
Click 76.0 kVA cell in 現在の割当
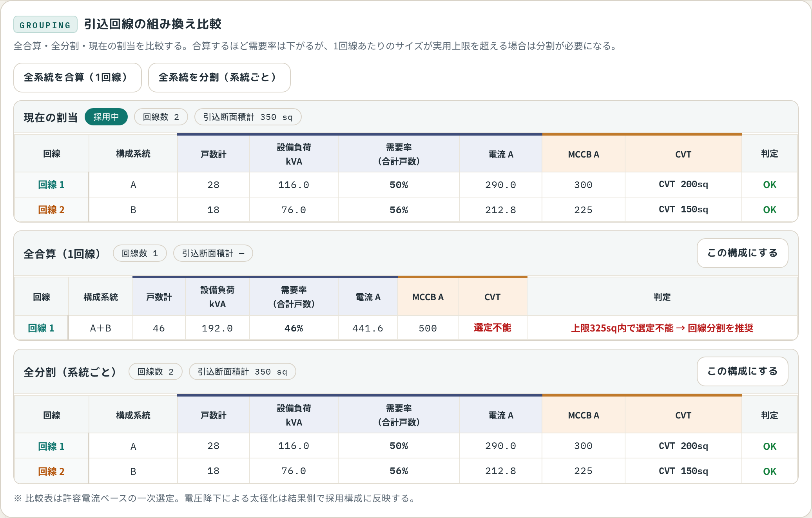pos(294,210)
